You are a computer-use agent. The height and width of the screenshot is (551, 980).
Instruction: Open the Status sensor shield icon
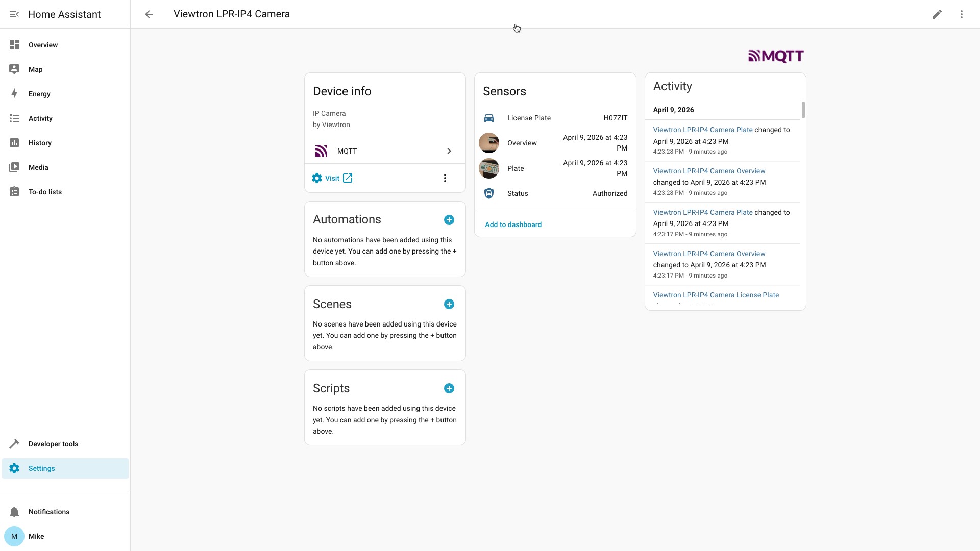coord(488,193)
